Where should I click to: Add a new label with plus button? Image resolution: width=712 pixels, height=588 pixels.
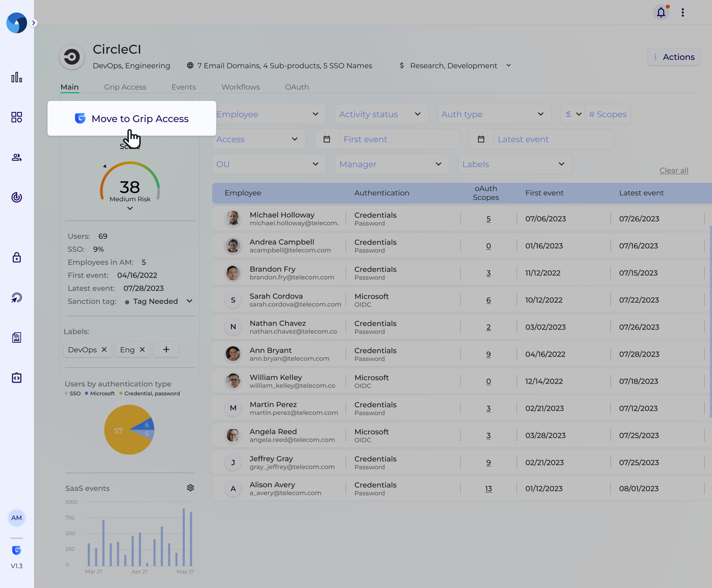pyautogui.click(x=166, y=350)
